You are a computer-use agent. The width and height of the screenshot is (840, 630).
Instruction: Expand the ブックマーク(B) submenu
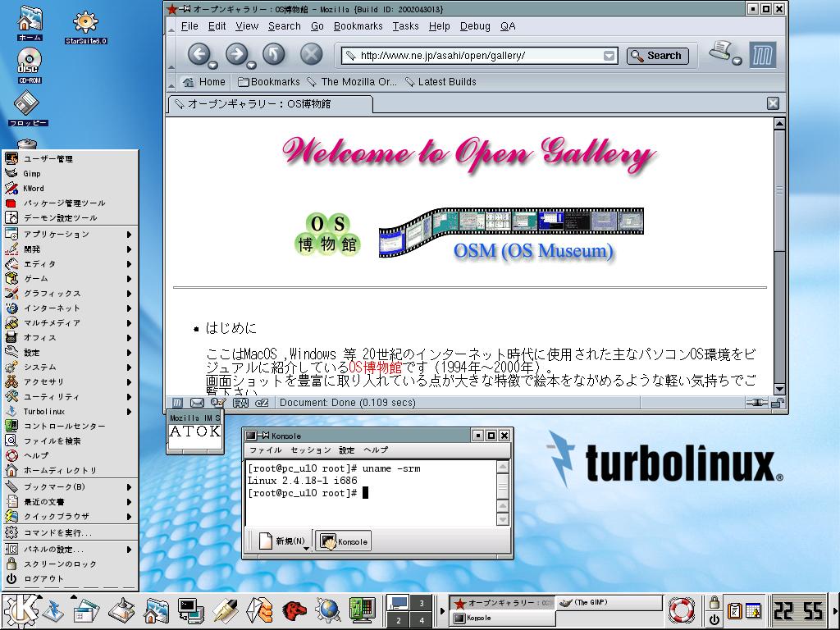tap(69, 487)
